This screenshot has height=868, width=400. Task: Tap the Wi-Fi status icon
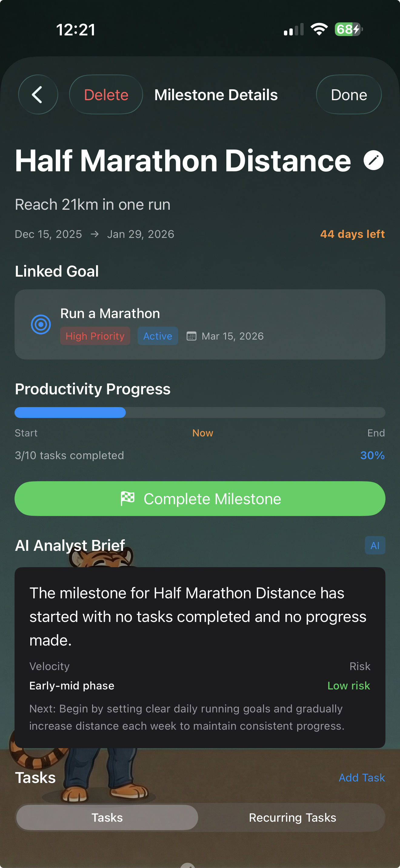pos(319,29)
